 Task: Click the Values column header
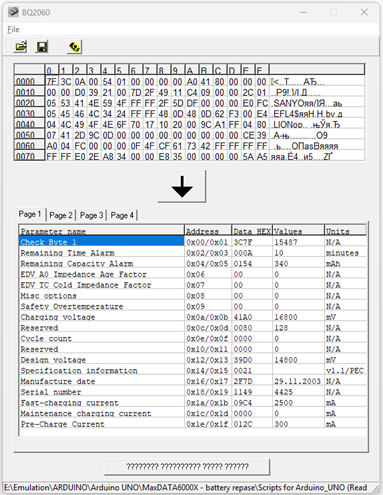(x=298, y=231)
